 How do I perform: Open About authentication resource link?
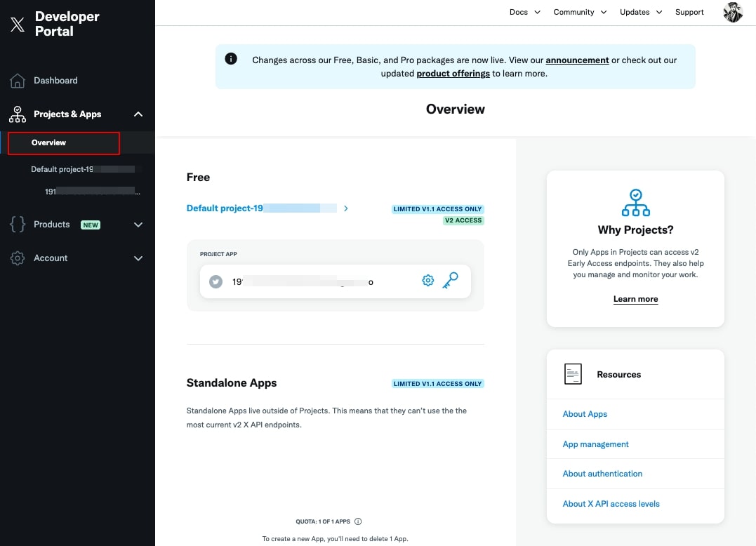click(x=602, y=474)
